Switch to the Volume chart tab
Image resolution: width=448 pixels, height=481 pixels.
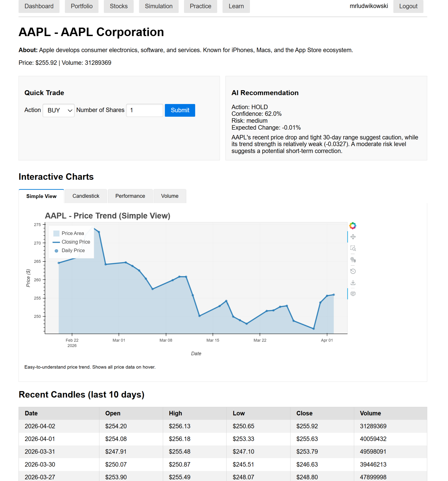click(x=170, y=196)
